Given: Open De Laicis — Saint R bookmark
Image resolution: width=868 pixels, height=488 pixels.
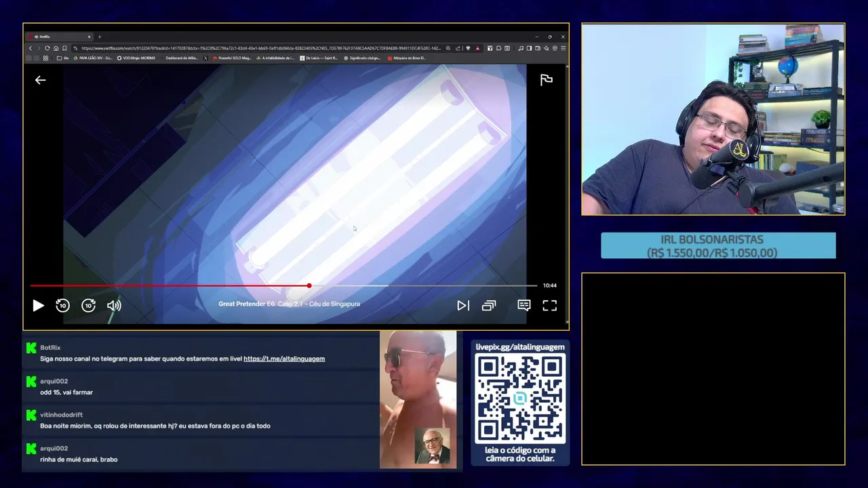Looking at the screenshot, I should (x=319, y=58).
